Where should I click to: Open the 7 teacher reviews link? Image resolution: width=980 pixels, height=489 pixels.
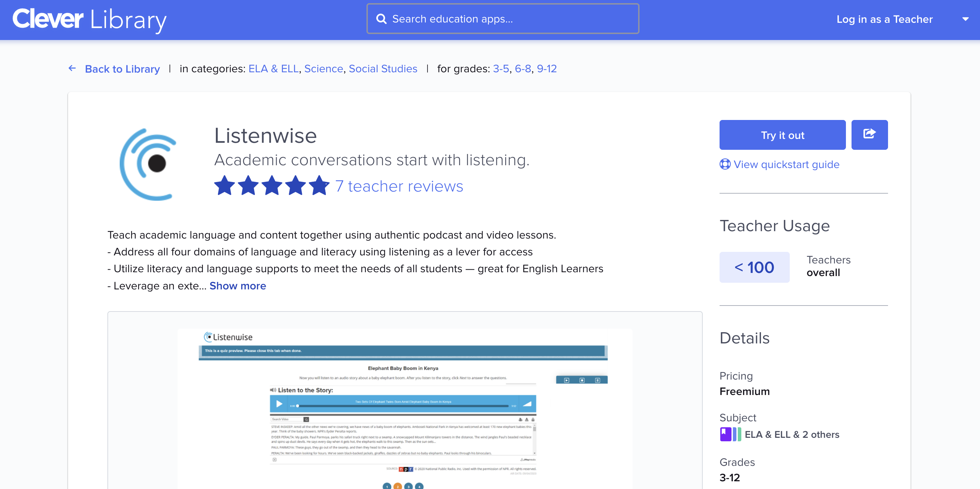(399, 186)
